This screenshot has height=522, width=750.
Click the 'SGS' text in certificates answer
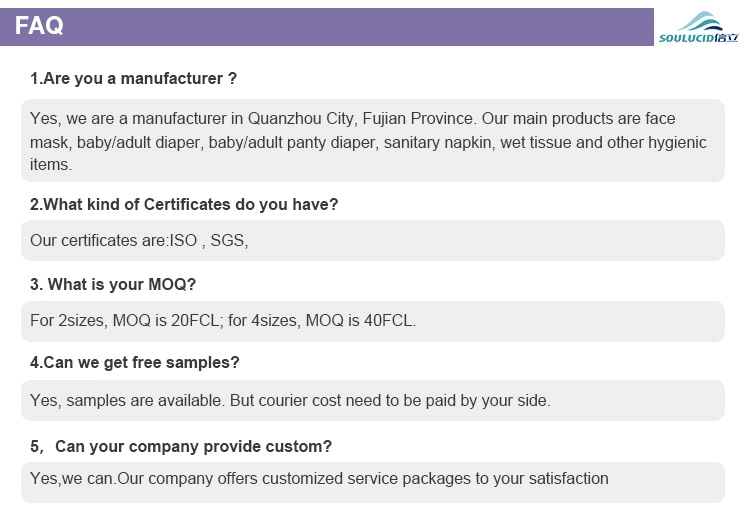(228, 240)
